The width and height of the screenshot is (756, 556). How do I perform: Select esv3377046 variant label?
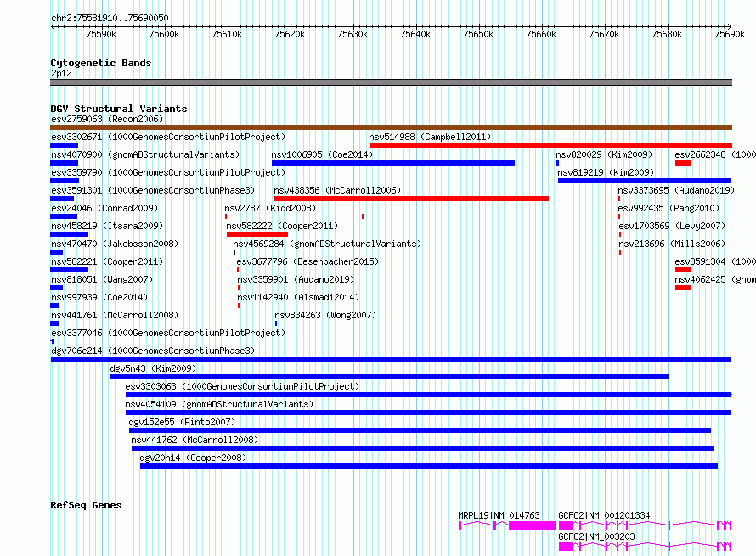pyautogui.click(x=168, y=333)
